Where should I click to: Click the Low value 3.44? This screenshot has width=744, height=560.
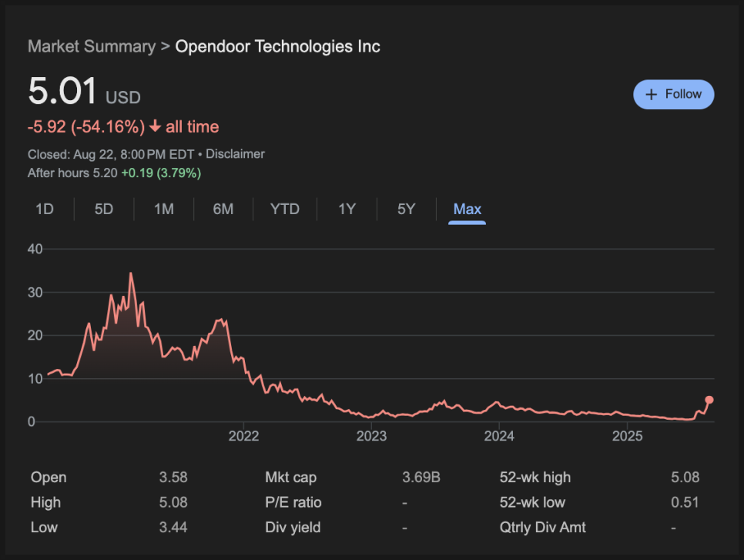point(173,527)
